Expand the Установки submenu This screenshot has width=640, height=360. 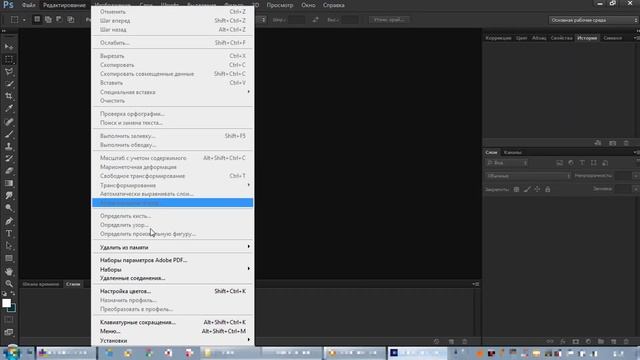[x=173, y=340]
